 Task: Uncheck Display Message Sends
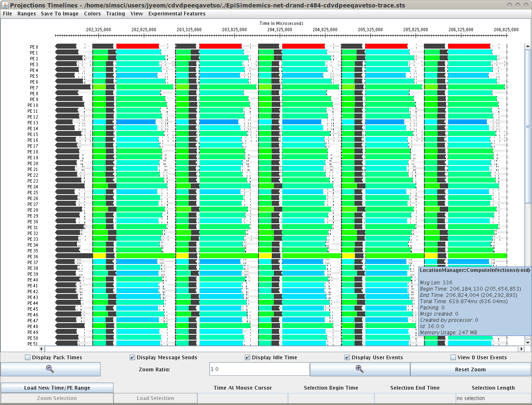click(x=133, y=358)
